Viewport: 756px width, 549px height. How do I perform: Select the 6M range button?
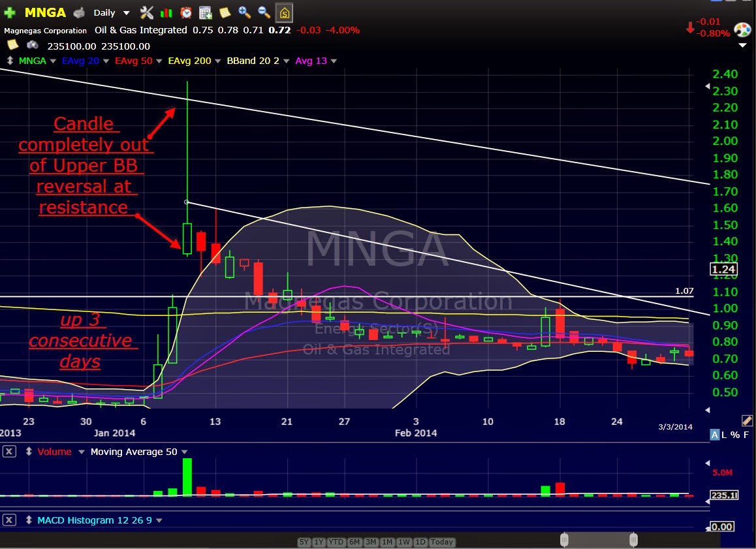354,542
